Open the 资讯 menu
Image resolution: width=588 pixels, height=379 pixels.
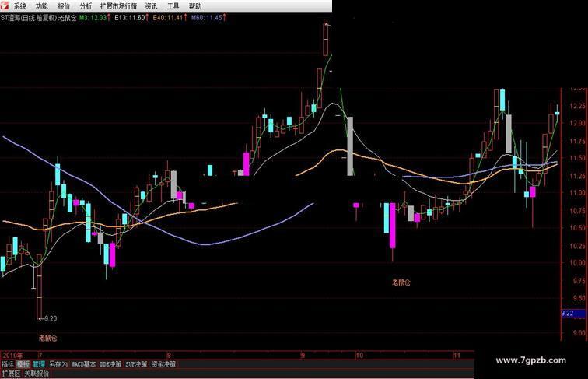coord(151,6)
